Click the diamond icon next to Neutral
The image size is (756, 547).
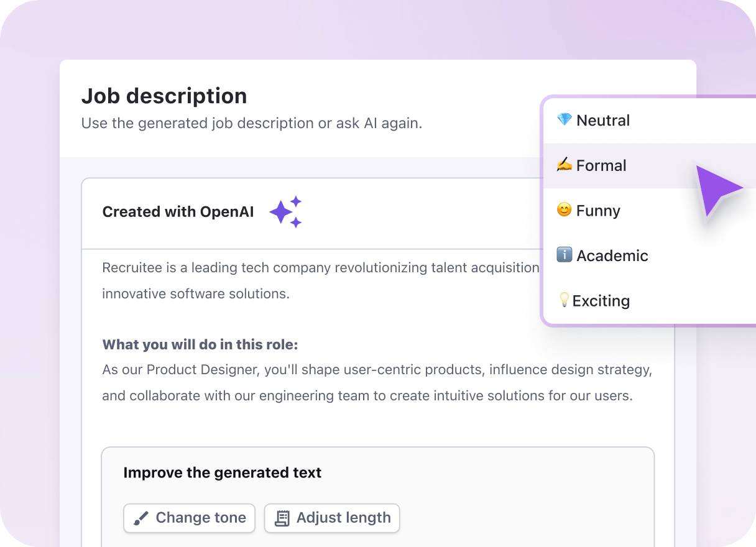point(563,120)
